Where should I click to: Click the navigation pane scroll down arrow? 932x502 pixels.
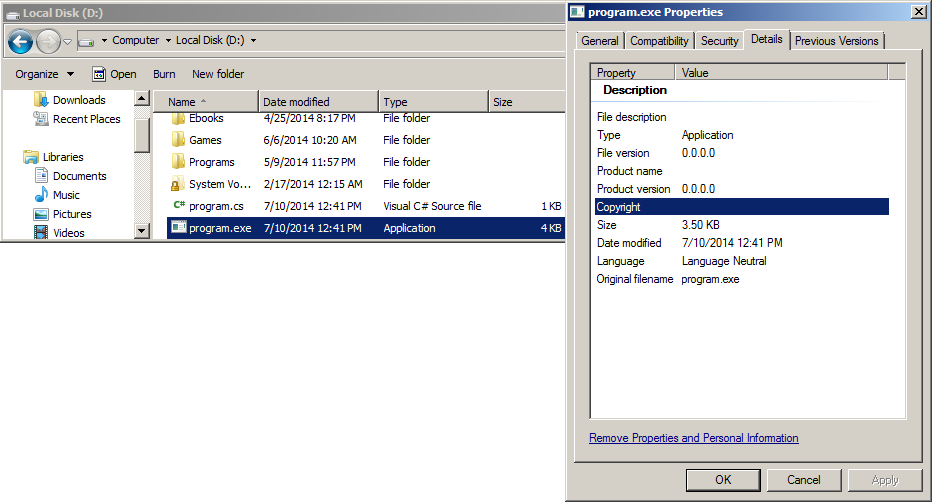pyautogui.click(x=142, y=231)
